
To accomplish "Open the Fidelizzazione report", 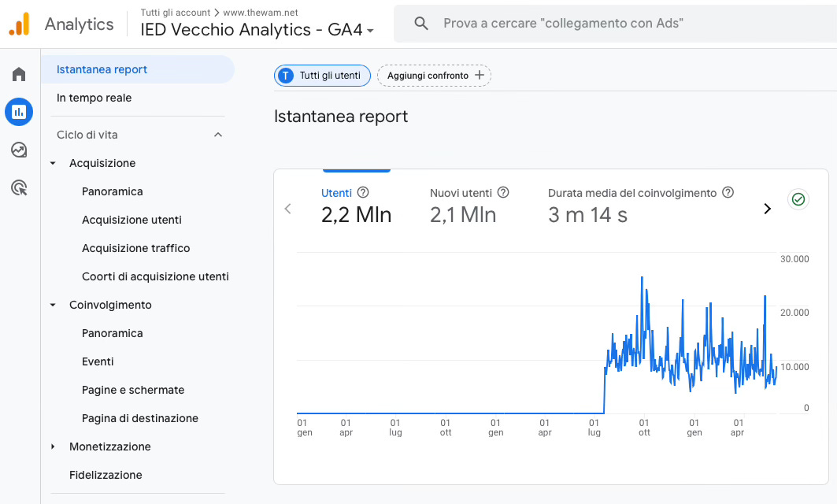I will point(106,475).
